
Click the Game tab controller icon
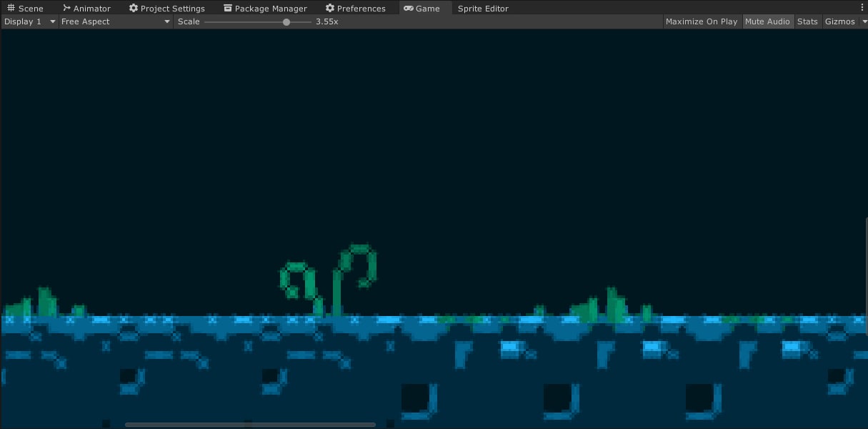pos(408,9)
